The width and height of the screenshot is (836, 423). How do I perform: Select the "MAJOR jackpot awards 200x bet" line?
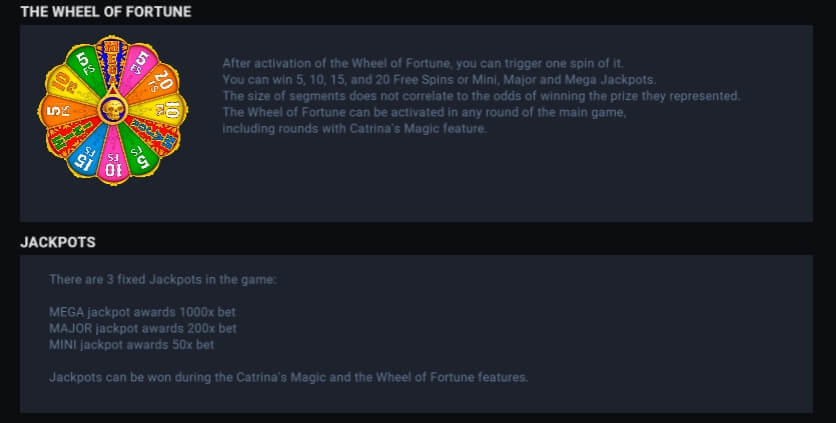click(x=142, y=328)
